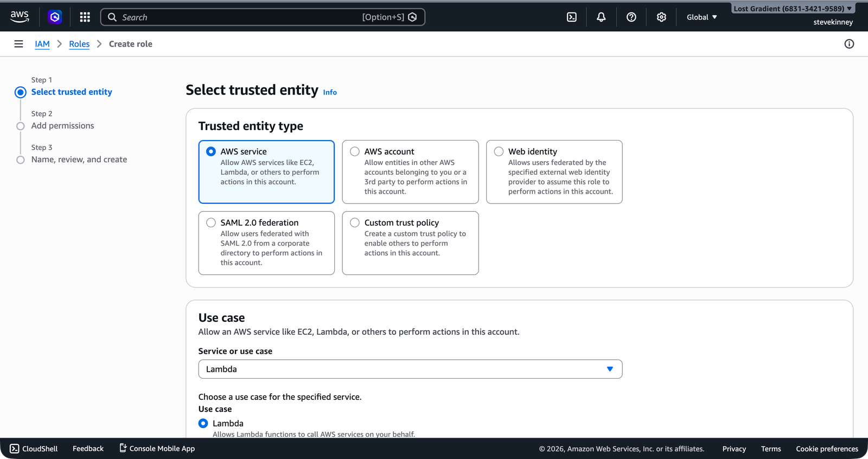Image resolution: width=868 pixels, height=459 pixels.
Task: Click the Step 1 sidebar label
Action: (x=42, y=80)
